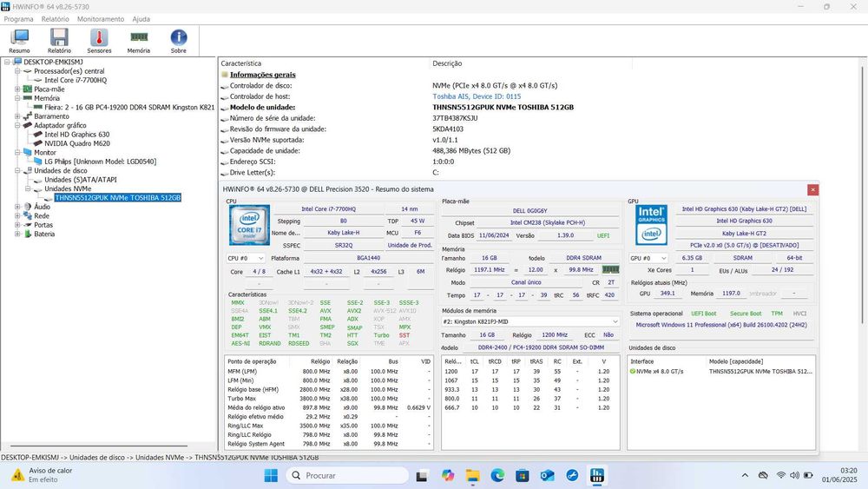The width and height of the screenshot is (868, 489).
Task: Collapse the Memória tree node
Action: [x=17, y=98]
